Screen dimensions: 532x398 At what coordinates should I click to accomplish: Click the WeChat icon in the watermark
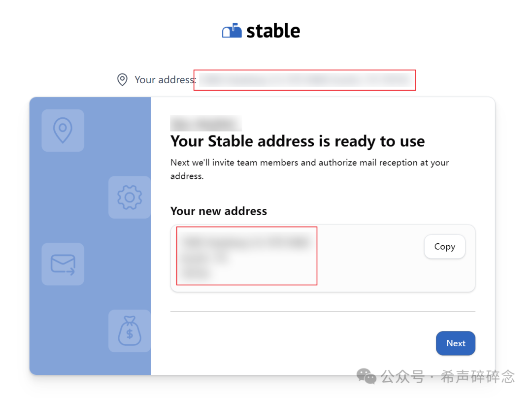(366, 377)
